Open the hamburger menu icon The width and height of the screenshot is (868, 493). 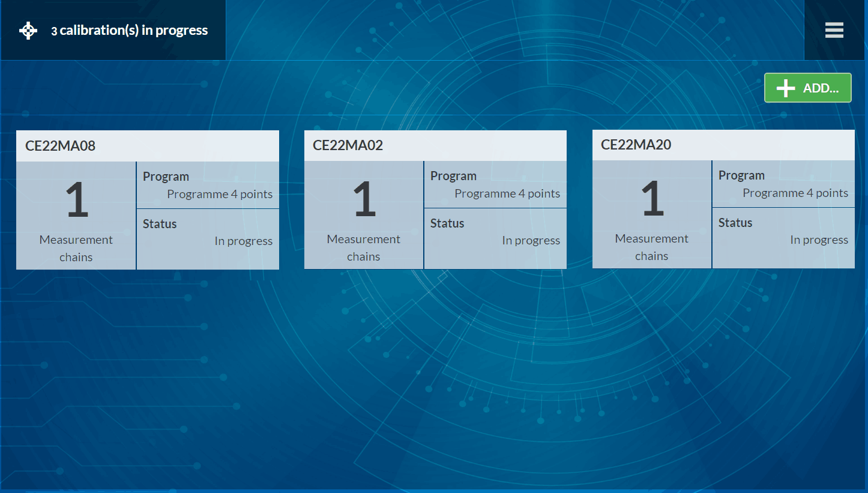pyautogui.click(x=834, y=30)
